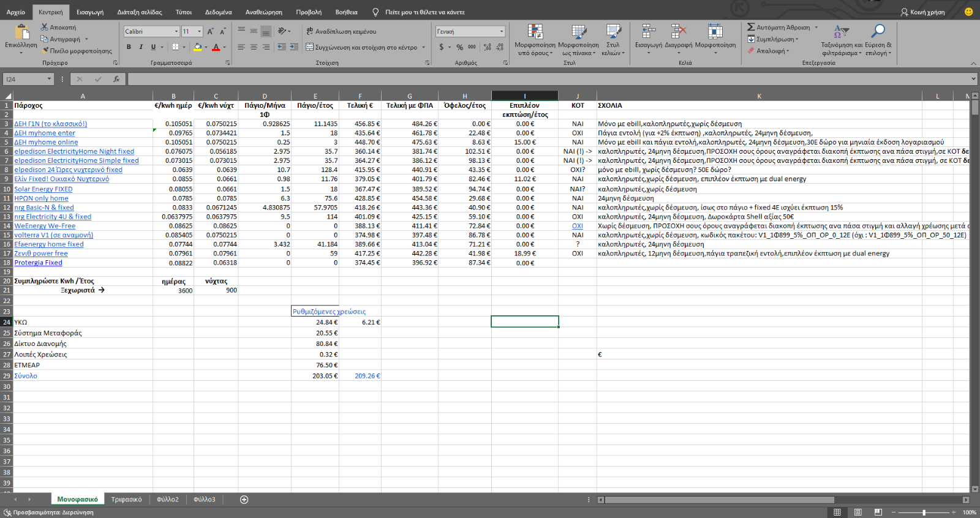Screen dimensions: 980x518
Task: Switch to the Τύποι ribbon tab
Action: tap(184, 12)
